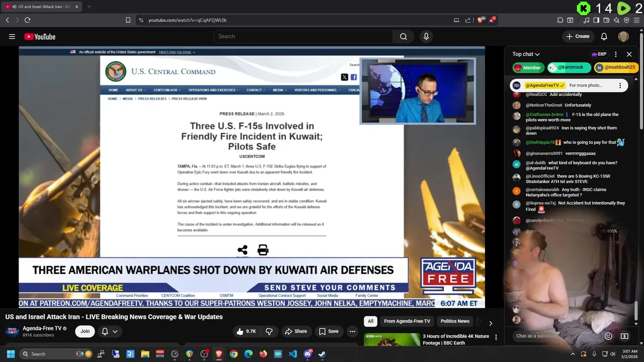Image resolution: width=644 pixels, height=362 pixels.
Task: Click the Create button
Action: tap(578, 36)
